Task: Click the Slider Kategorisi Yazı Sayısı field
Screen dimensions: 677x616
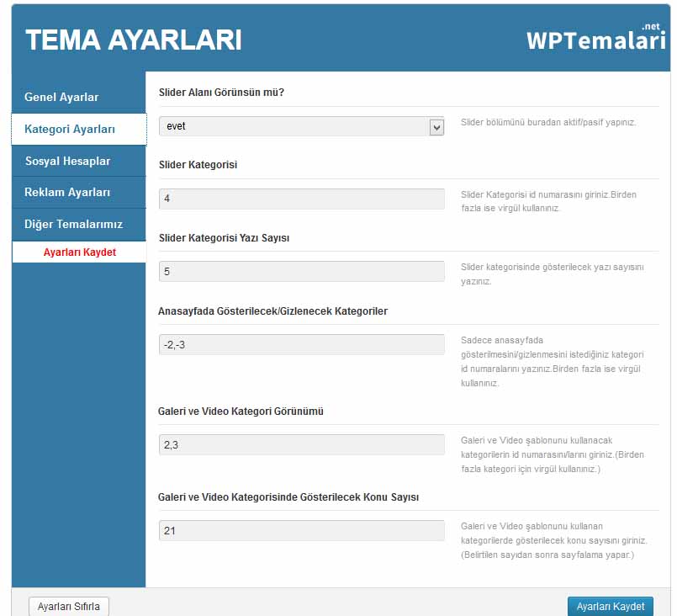Action: click(x=301, y=271)
